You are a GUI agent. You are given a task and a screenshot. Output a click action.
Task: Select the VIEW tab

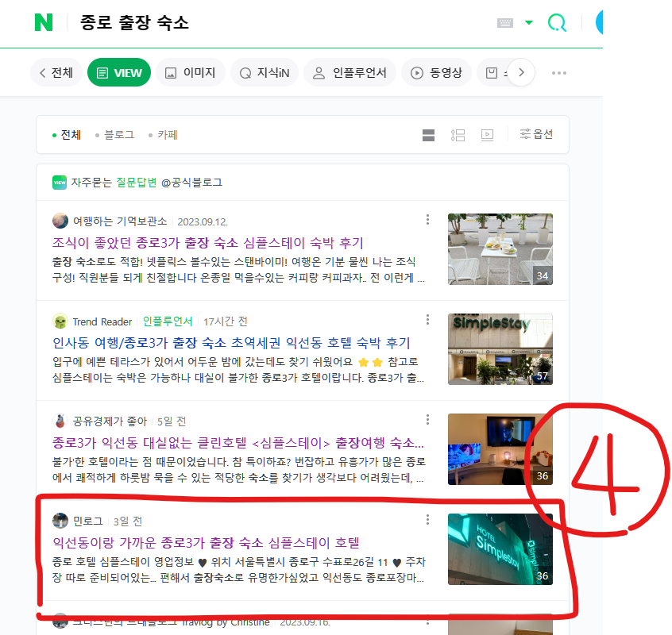click(119, 72)
